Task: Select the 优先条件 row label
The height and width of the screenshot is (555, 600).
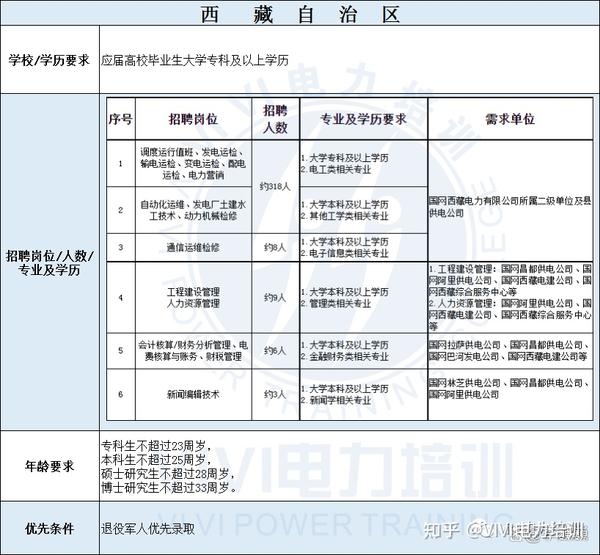Action: click(49, 529)
